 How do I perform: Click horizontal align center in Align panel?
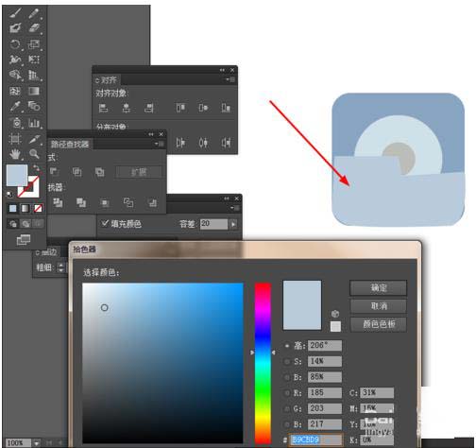point(126,108)
